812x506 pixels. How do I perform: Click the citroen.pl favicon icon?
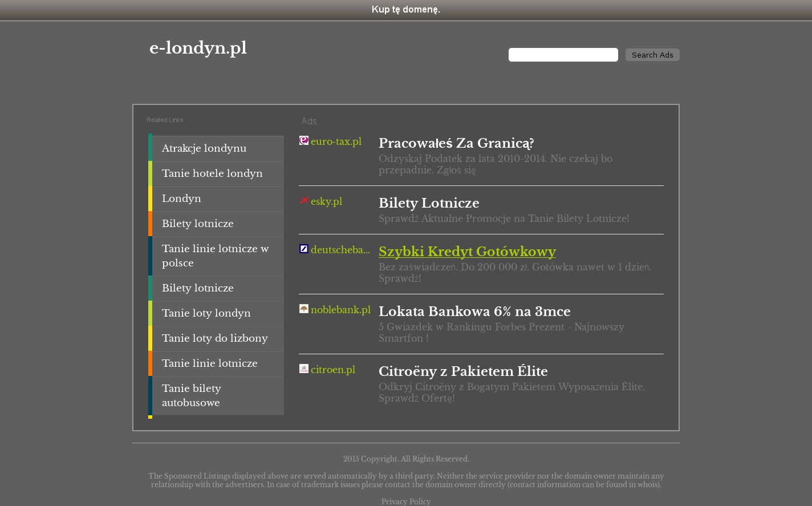[304, 369]
